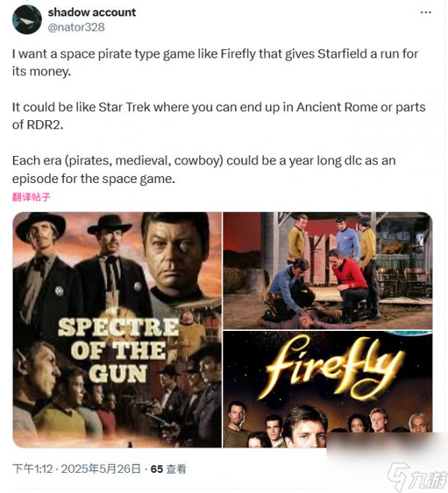Click the 下午1:12 post time
This screenshot has width=448, height=493.
click(x=31, y=469)
